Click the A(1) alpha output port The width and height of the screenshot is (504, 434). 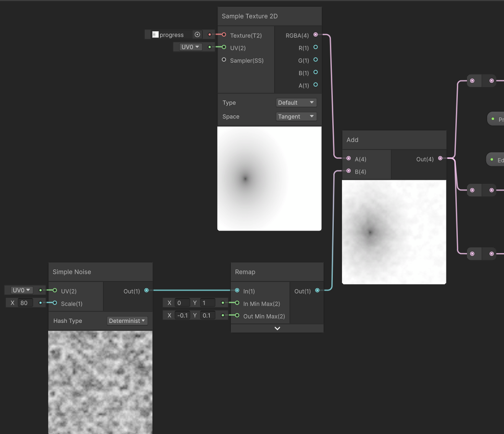tap(315, 85)
